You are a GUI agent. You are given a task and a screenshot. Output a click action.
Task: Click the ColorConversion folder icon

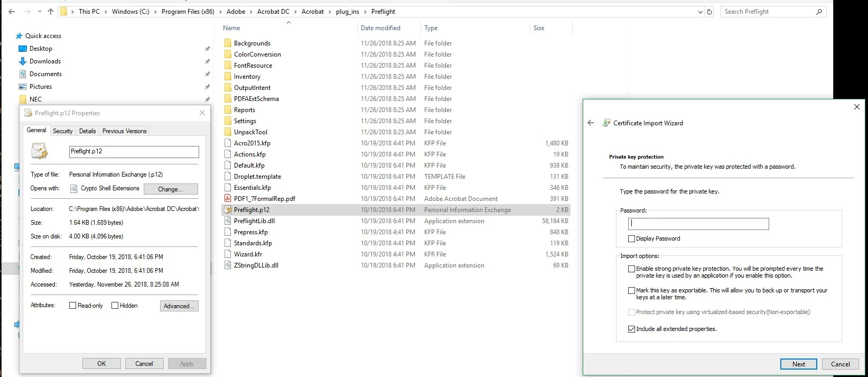(x=228, y=54)
